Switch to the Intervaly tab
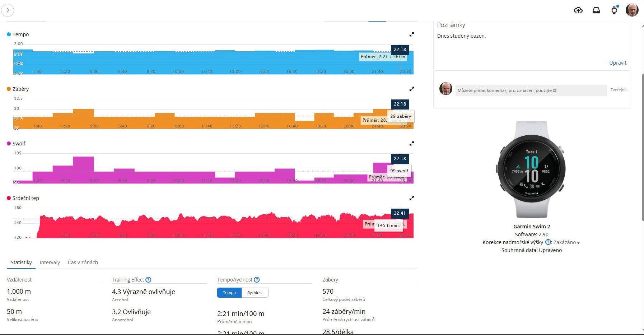This screenshot has width=644, height=335. 50,262
